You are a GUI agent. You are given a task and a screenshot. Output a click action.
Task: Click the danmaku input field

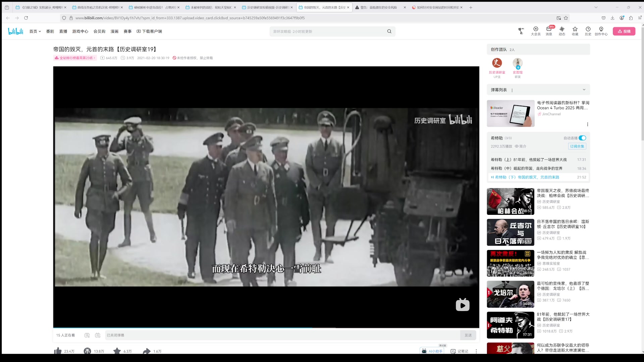click(282, 335)
